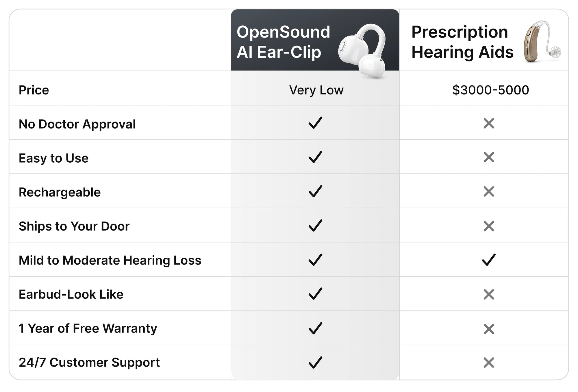Screen dimensions: 578x392
Task: Click the OpenSound ear-clip product image
Action: click(362, 51)
